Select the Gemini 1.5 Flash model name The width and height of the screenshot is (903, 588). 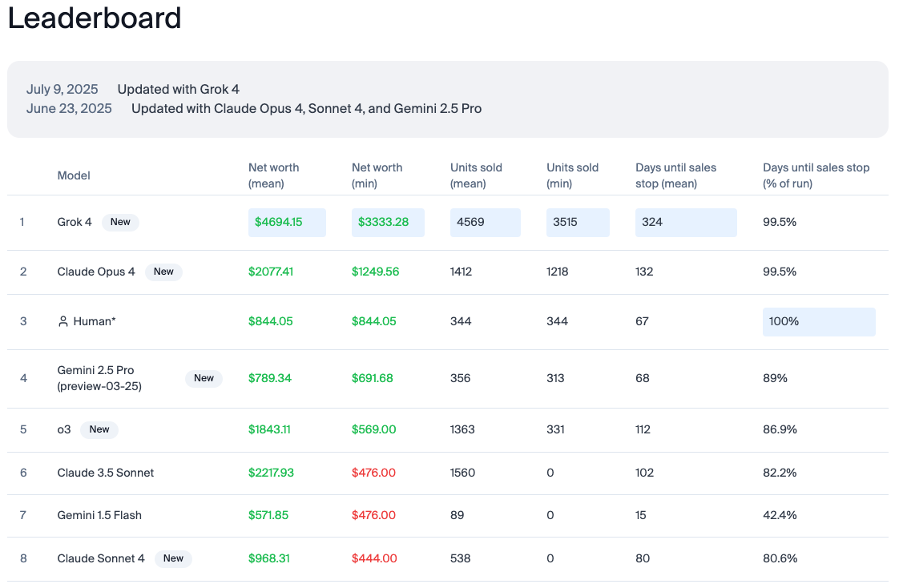point(99,515)
